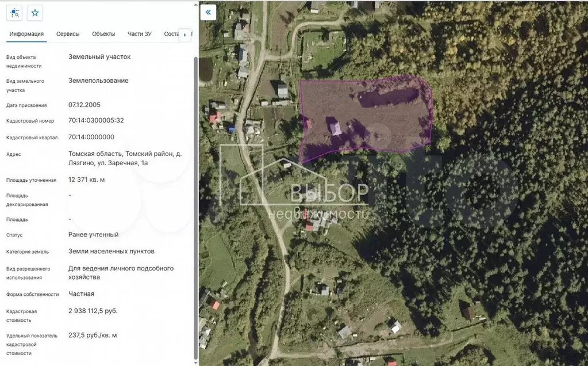Click the label Кадастровый квартал

(32, 138)
